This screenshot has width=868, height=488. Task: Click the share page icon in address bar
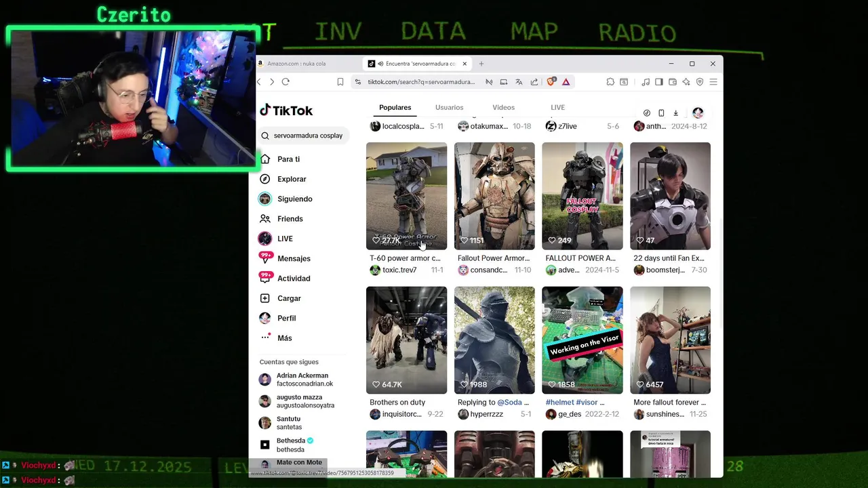coord(534,82)
